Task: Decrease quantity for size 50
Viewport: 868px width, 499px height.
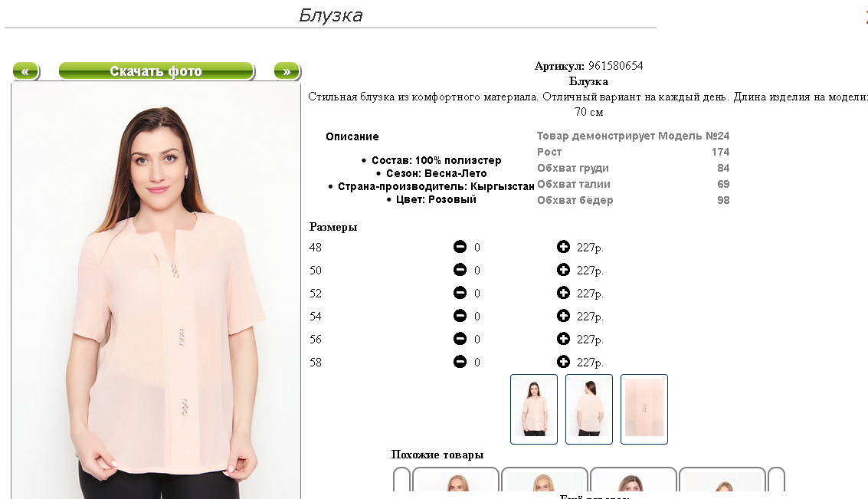Action: click(x=460, y=270)
